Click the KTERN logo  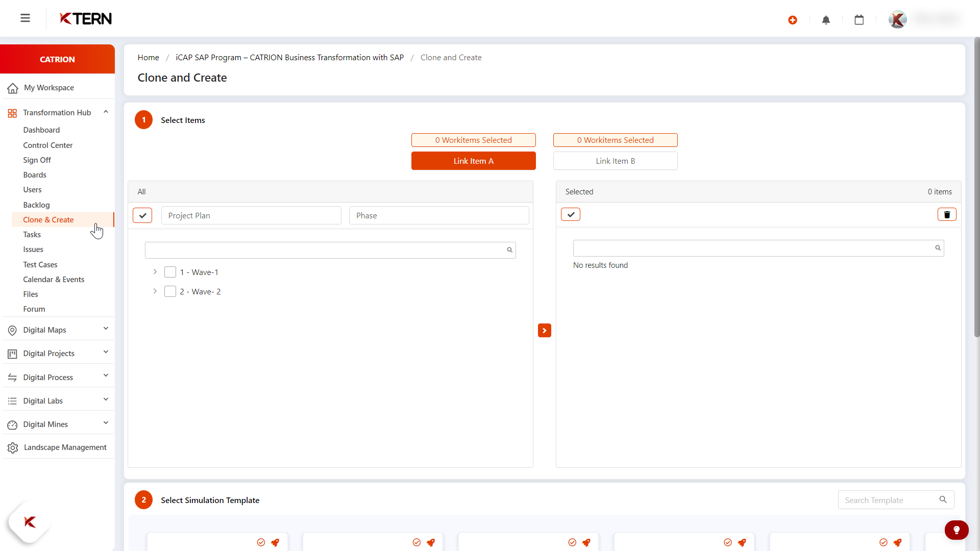coord(86,19)
